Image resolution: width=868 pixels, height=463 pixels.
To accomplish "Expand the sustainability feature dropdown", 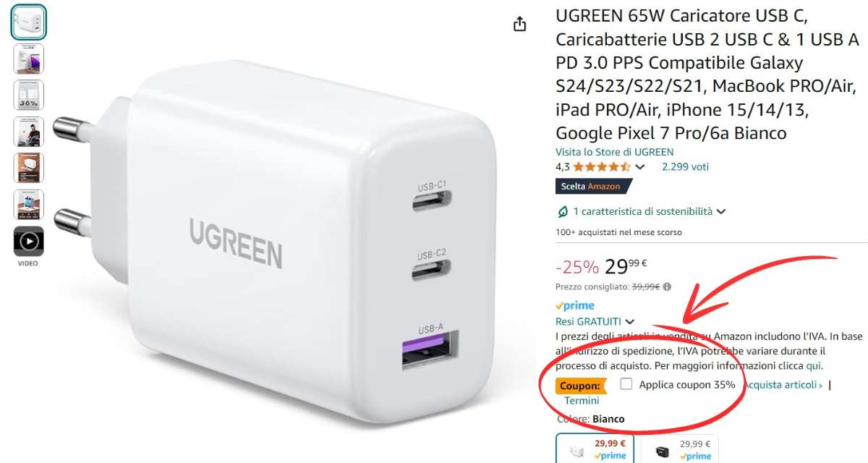I will (720, 211).
